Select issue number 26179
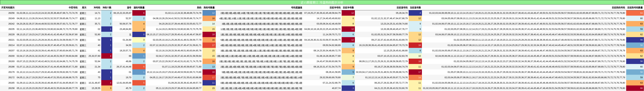This screenshot has height=91, width=644. (x=11, y=72)
